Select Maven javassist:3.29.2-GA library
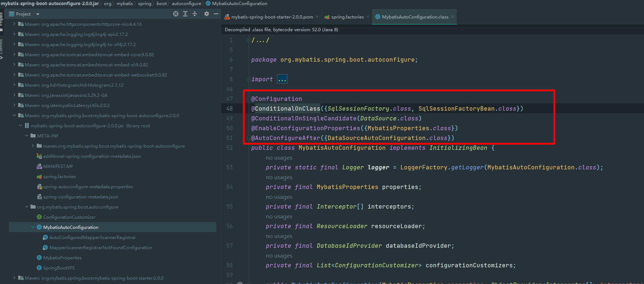 pos(66,95)
